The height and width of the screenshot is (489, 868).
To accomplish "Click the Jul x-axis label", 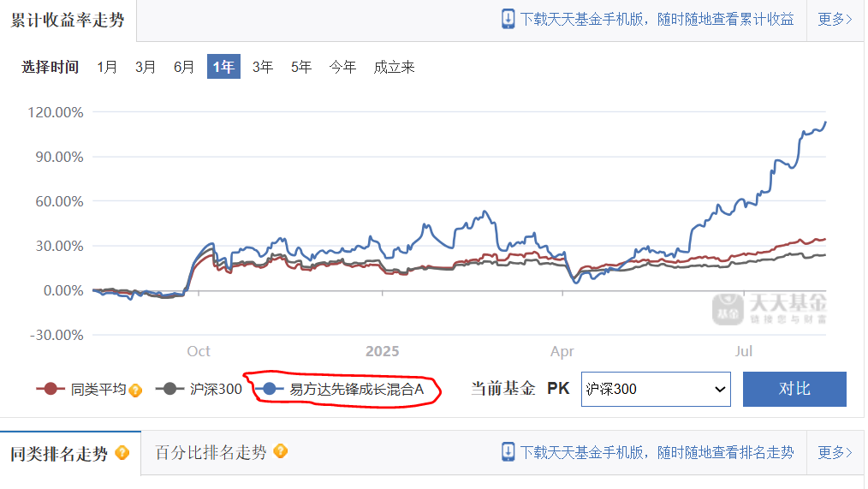I will click(743, 351).
